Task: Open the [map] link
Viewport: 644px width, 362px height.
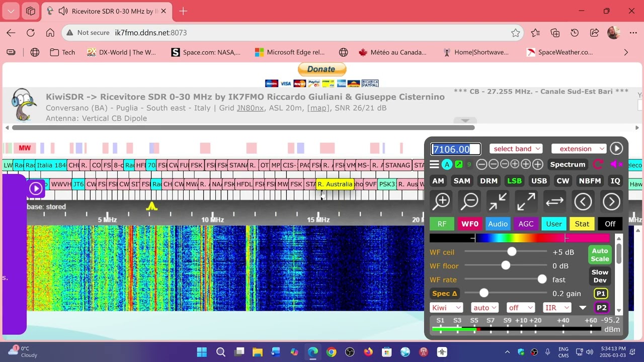Action: (x=318, y=108)
